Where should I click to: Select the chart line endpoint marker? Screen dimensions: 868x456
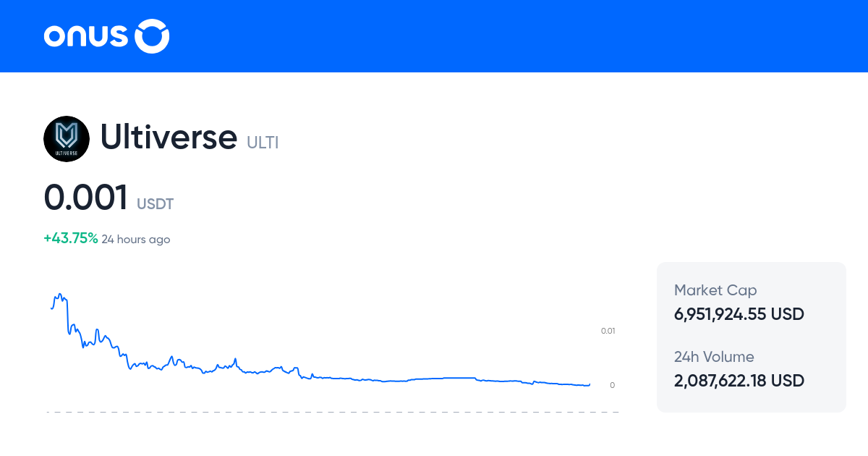click(x=589, y=385)
